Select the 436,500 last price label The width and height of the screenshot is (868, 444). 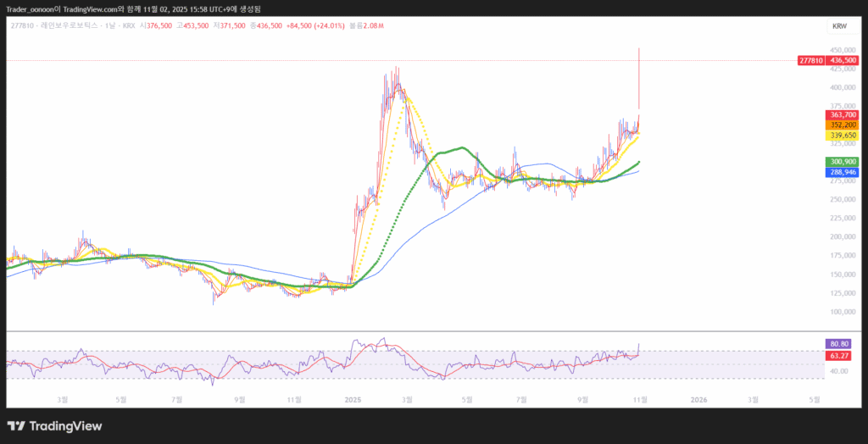843,61
